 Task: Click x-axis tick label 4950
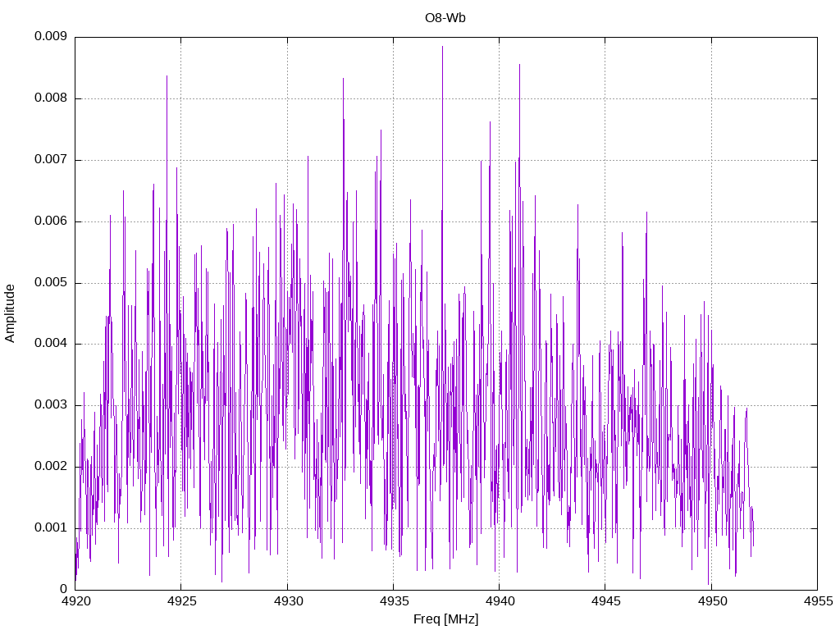(x=712, y=601)
